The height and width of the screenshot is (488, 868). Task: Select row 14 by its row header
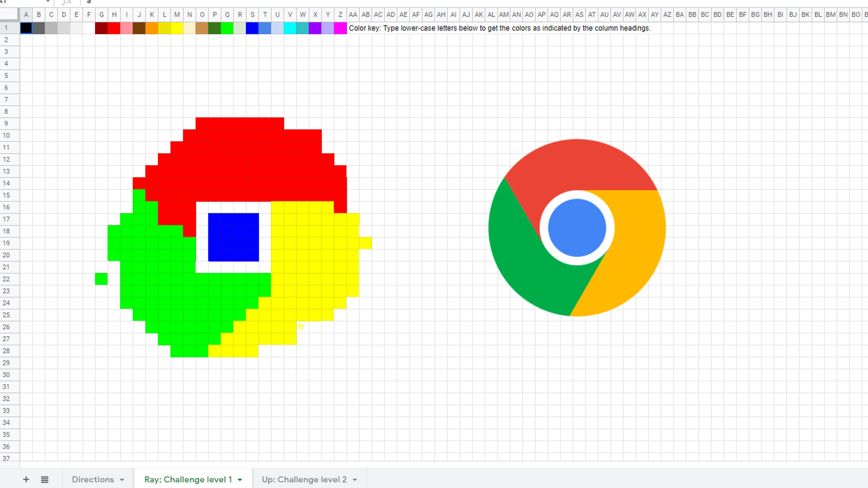9,183
